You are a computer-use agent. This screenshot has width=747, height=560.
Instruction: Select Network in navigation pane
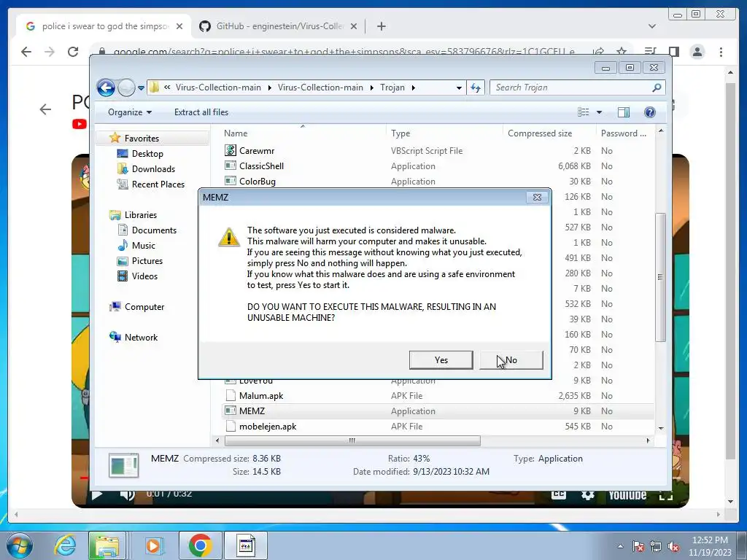click(141, 337)
